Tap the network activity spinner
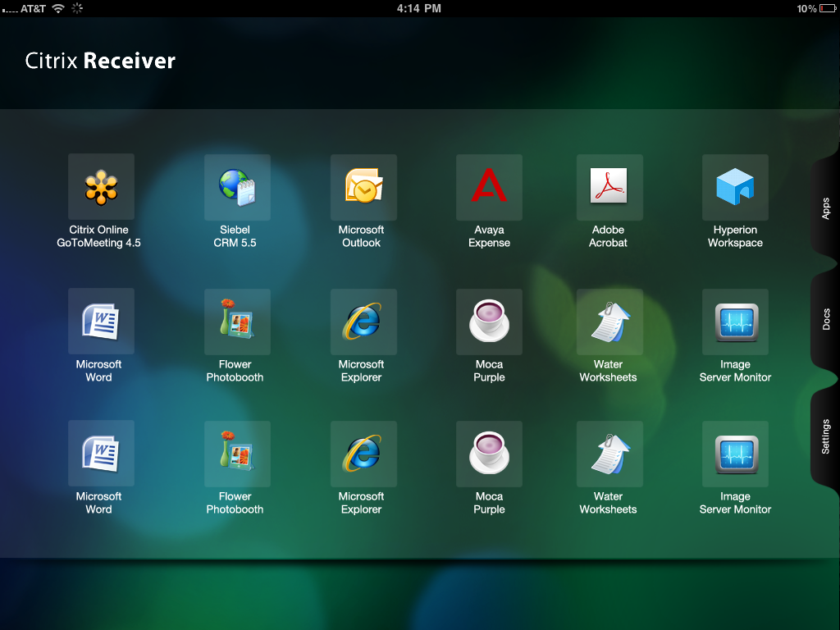Screen dimensions: 840x630 pyautogui.click(x=77, y=8)
